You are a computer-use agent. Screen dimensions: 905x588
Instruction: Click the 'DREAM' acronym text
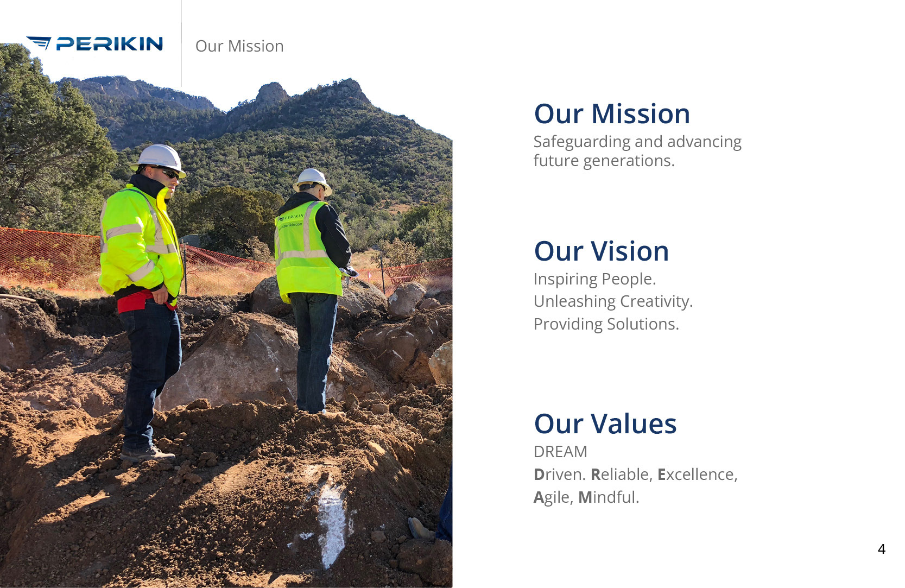coord(560,452)
